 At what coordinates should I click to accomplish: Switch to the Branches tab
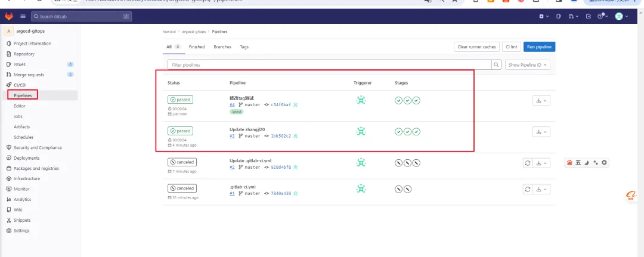pos(222,47)
